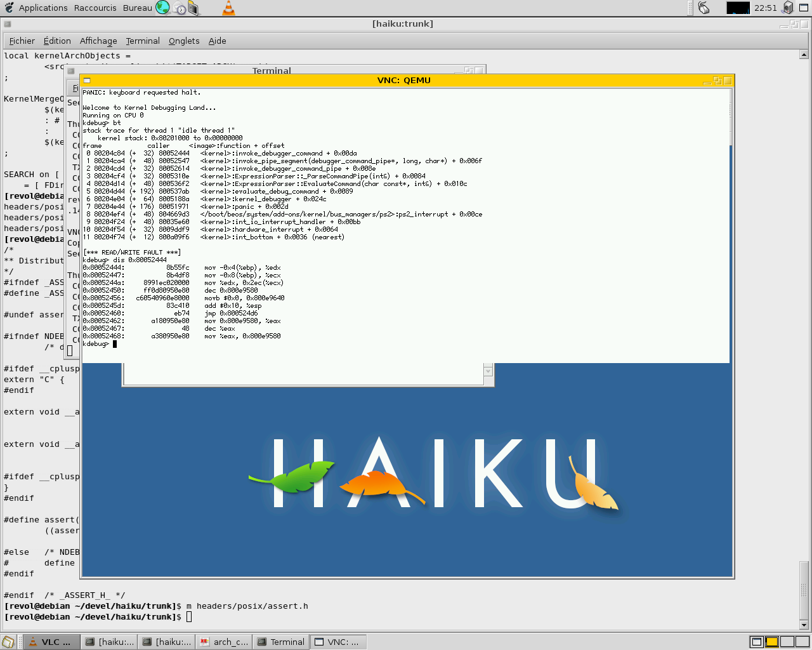The image size is (812, 650).
Task: Click the background Terminal window title
Action: coord(272,70)
